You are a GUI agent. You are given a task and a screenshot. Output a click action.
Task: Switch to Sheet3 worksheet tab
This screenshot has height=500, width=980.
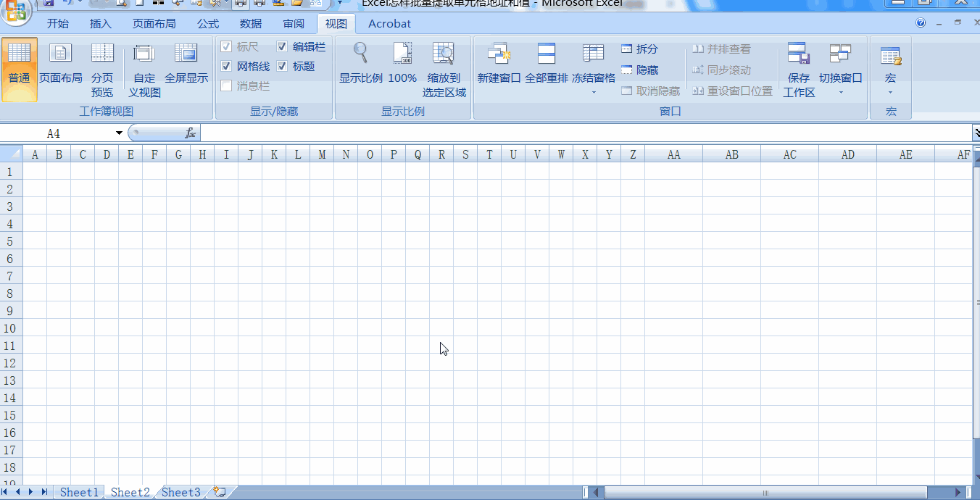pyautogui.click(x=180, y=492)
